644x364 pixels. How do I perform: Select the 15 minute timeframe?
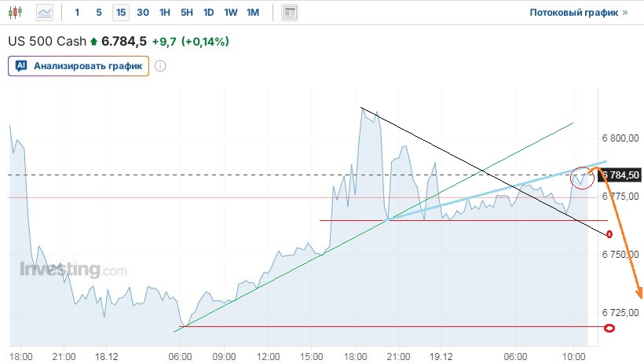click(x=120, y=13)
